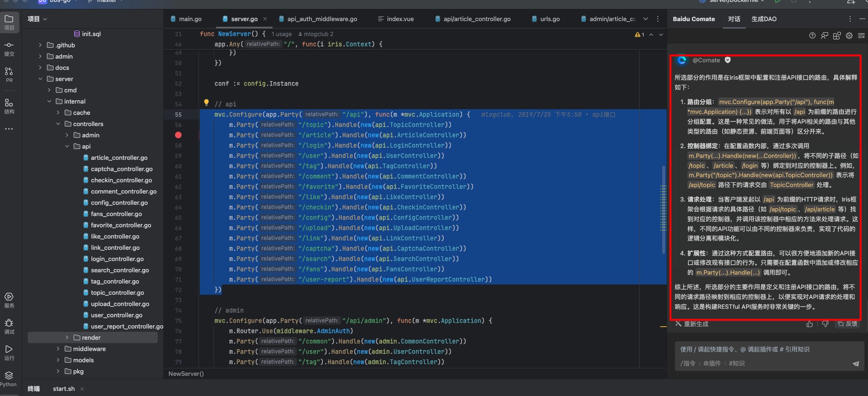Open the 结构 (Structure) tool window
Image resolution: width=868 pixels, height=396 pixels.
(x=9, y=106)
